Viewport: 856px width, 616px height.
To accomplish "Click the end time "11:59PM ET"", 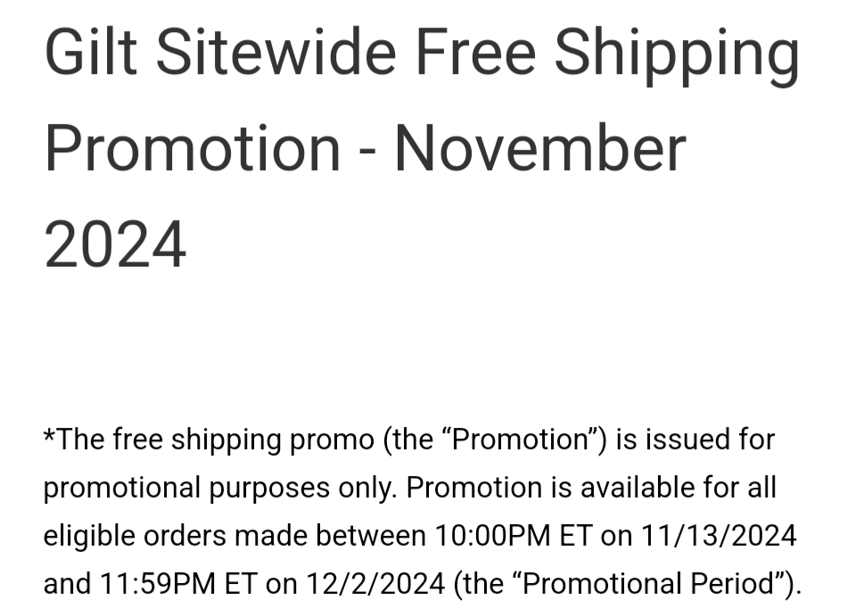I will point(178,585).
